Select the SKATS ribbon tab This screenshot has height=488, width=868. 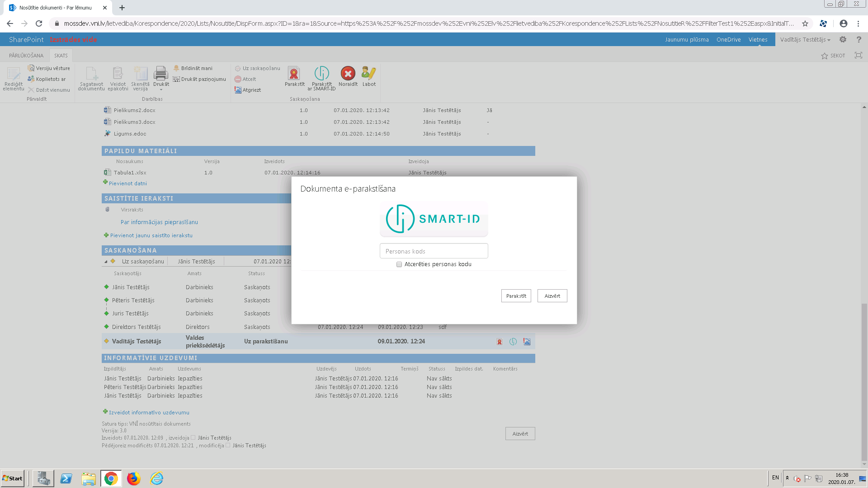click(x=61, y=56)
